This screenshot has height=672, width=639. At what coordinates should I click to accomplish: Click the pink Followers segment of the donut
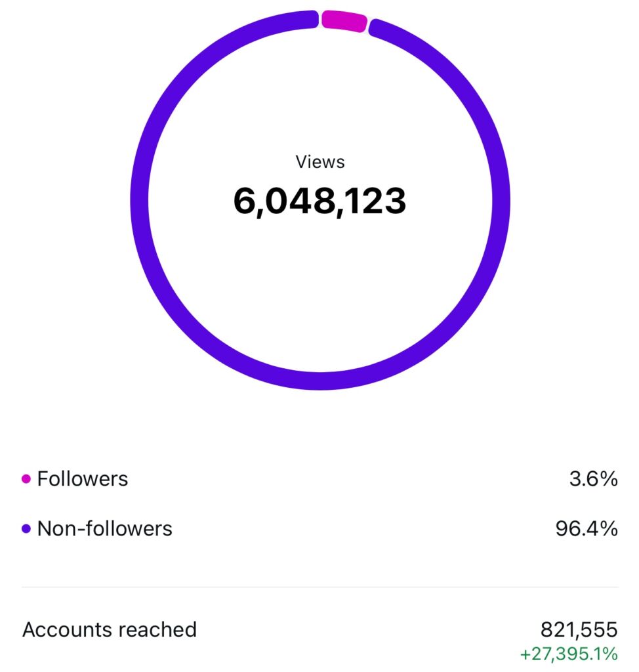click(x=343, y=21)
